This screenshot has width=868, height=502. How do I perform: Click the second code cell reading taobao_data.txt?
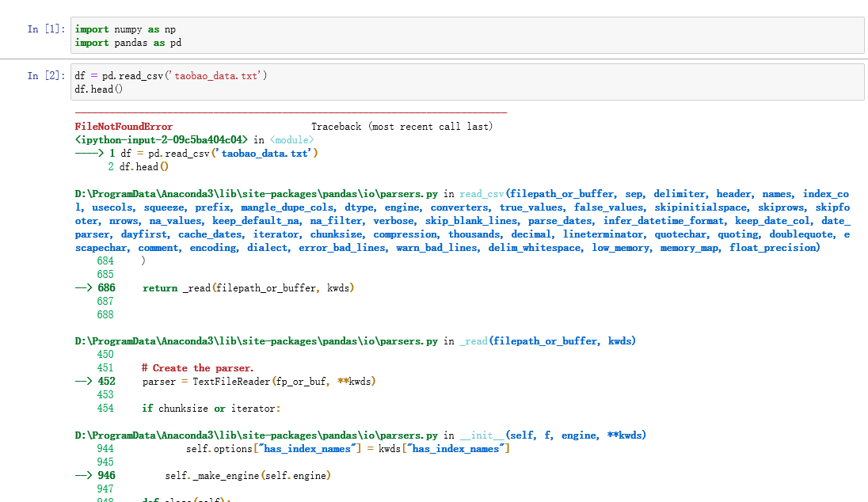(x=467, y=82)
